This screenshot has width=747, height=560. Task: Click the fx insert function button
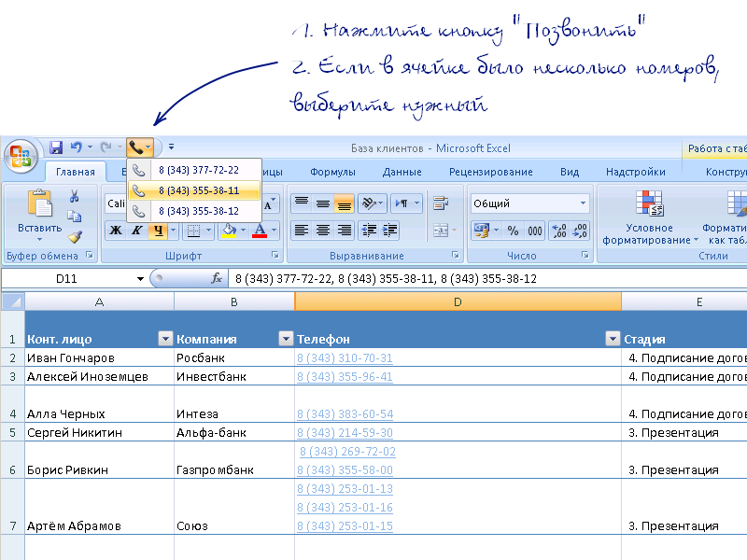217,278
